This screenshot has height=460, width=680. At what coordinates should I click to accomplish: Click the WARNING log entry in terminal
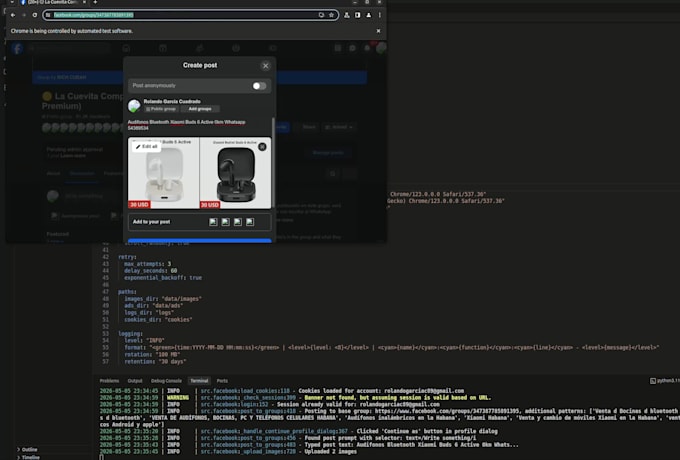point(295,398)
